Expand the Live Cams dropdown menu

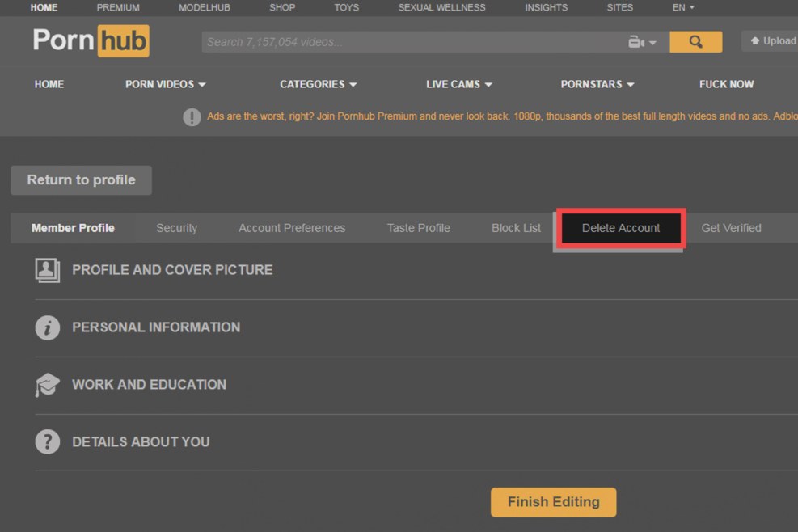point(458,84)
